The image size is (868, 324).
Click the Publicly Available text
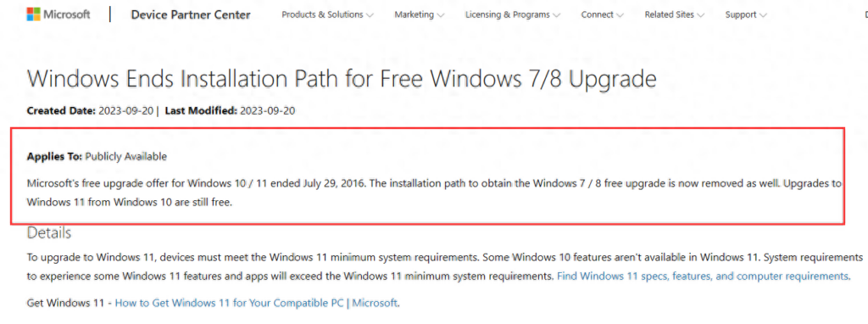click(126, 157)
